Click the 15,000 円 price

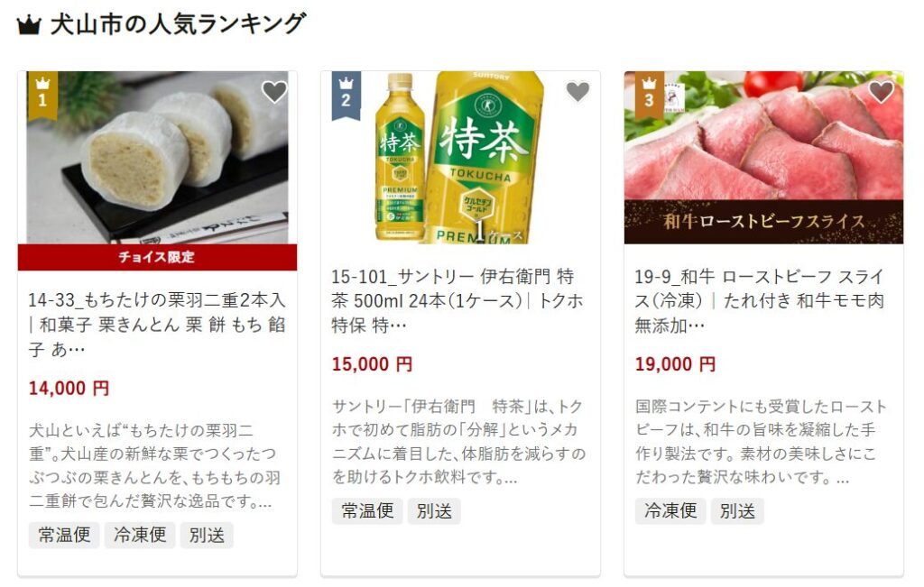[x=372, y=364]
